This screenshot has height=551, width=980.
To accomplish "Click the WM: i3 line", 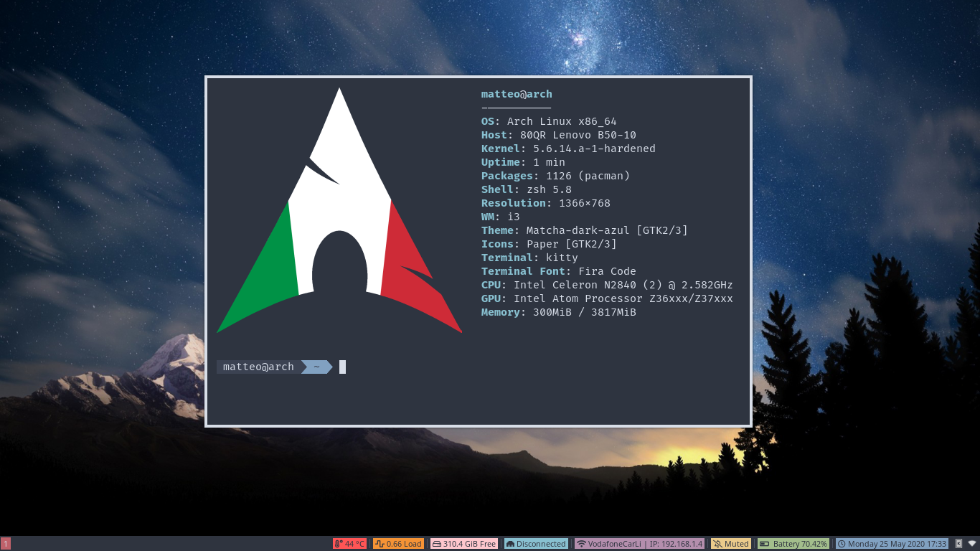I will point(501,217).
